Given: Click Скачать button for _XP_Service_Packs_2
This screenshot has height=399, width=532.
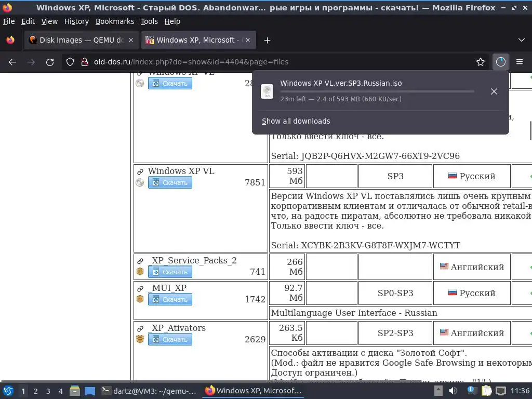Looking at the screenshot, I should click(170, 272).
